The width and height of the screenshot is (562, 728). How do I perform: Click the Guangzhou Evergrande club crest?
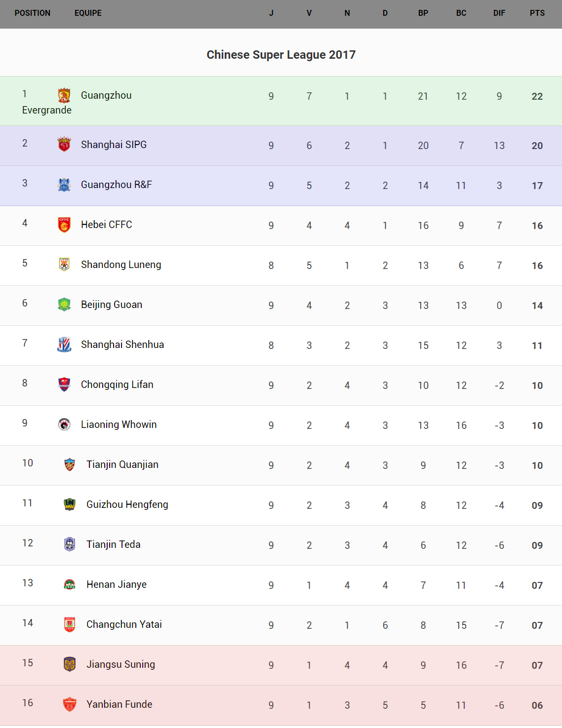(x=64, y=95)
